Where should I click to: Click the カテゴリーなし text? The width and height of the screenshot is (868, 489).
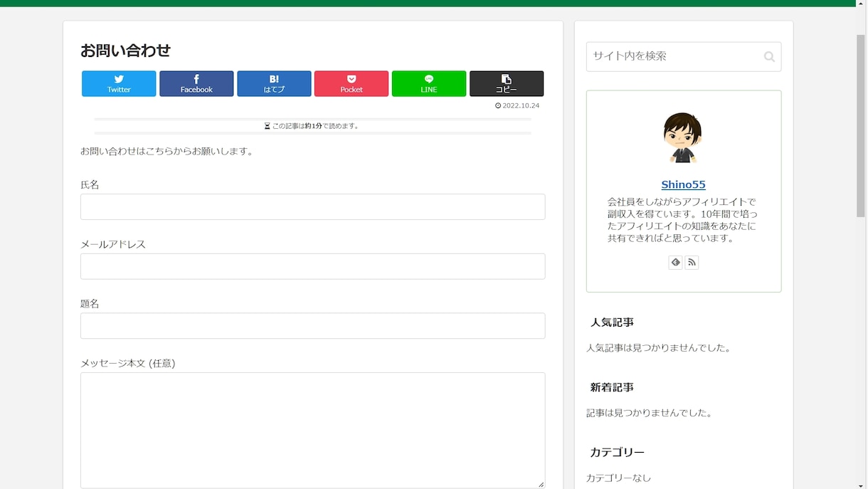coord(618,478)
